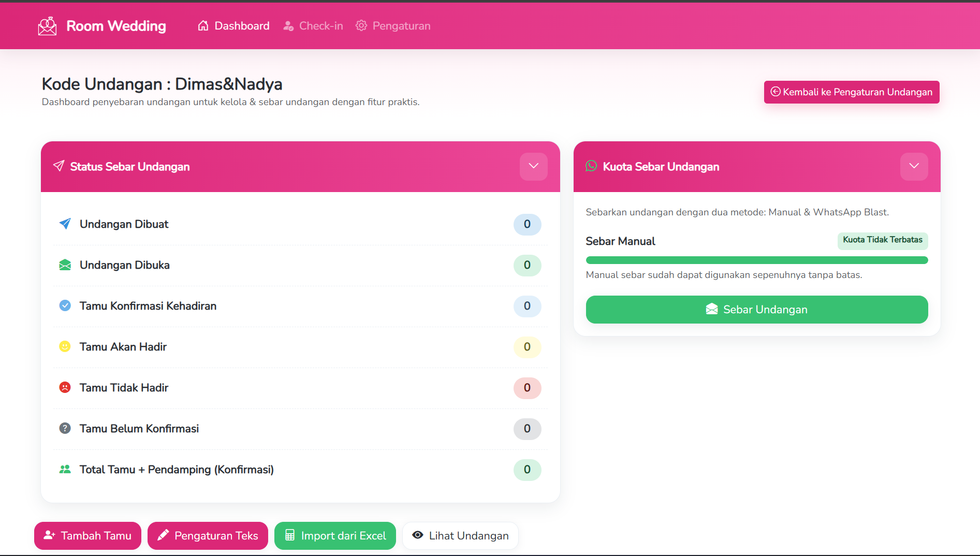Click Kembali ke Pengaturan Undangan button
The width and height of the screenshot is (980, 556).
(851, 92)
